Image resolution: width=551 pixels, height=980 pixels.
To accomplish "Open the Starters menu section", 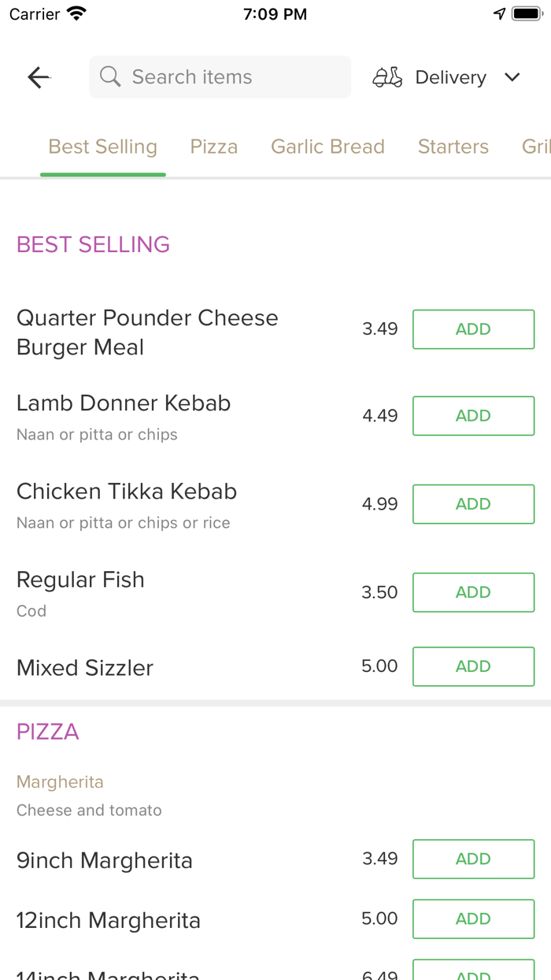I will click(x=453, y=146).
